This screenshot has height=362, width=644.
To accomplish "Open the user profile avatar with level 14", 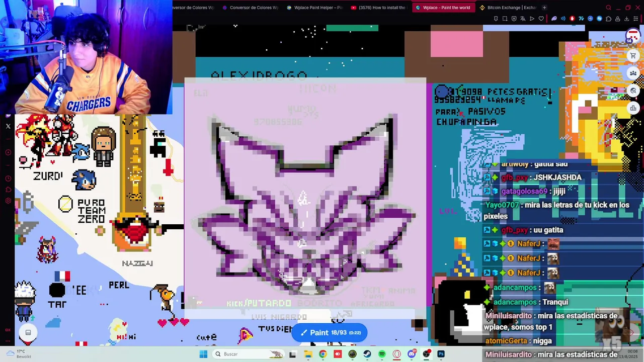I will (632, 37).
